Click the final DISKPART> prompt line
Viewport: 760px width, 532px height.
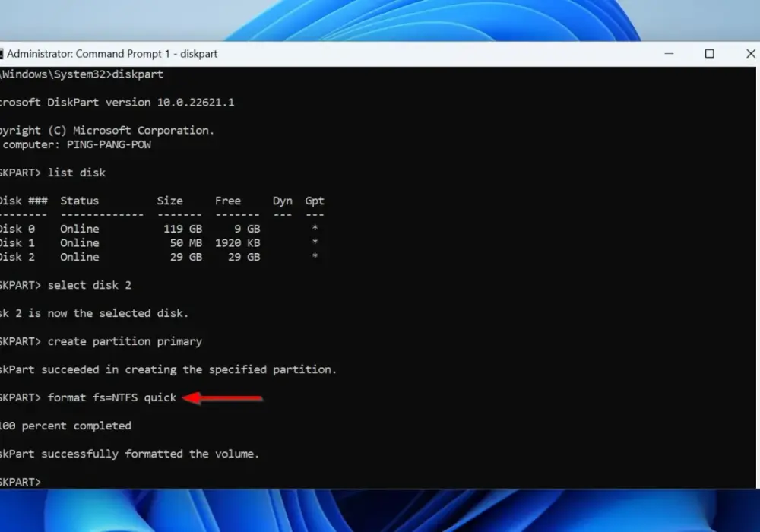click(x=21, y=482)
